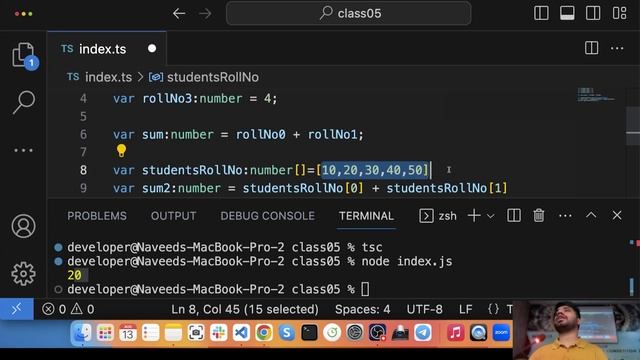Open Telegram from the Dock
The width and height of the screenshot is (640, 360).
(423, 333)
